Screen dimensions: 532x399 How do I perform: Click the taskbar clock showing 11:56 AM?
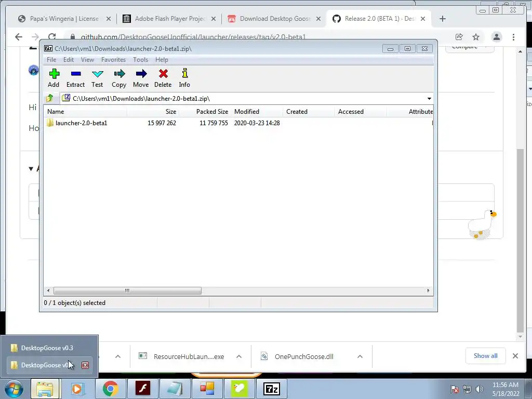click(x=505, y=389)
